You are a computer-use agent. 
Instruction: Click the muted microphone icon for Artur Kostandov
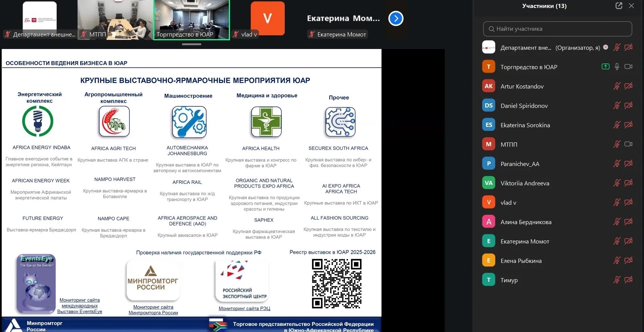click(x=617, y=86)
